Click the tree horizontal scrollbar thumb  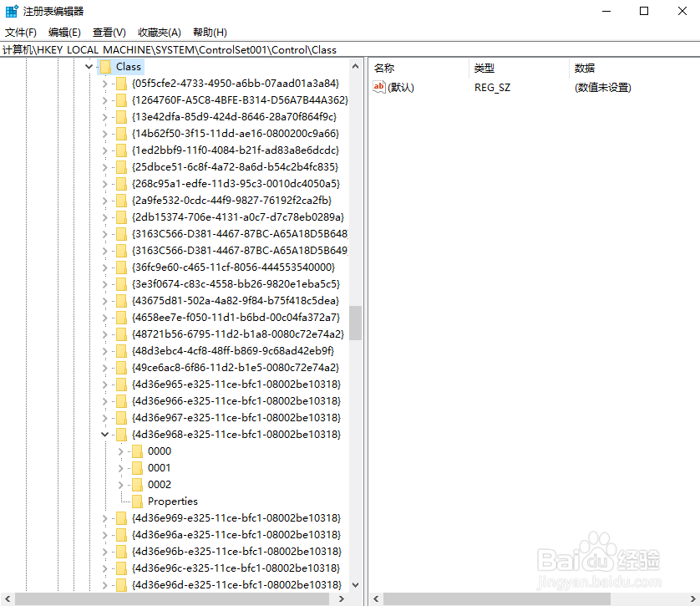pos(172,598)
